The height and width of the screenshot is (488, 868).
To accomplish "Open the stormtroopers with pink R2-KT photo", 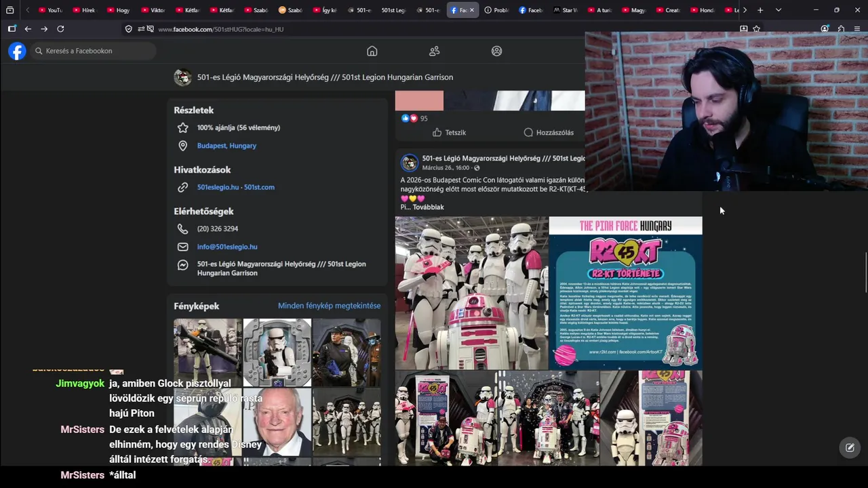I will tap(471, 293).
